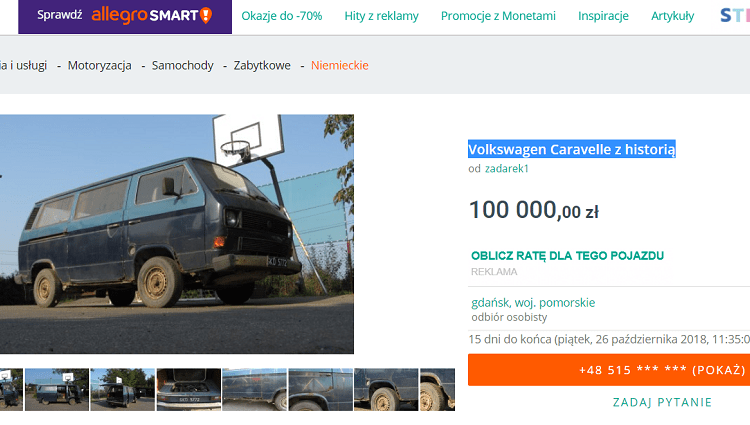Navigate to Motoryzacja breadcrumb
Image resolution: width=750 pixels, height=425 pixels.
[99, 65]
